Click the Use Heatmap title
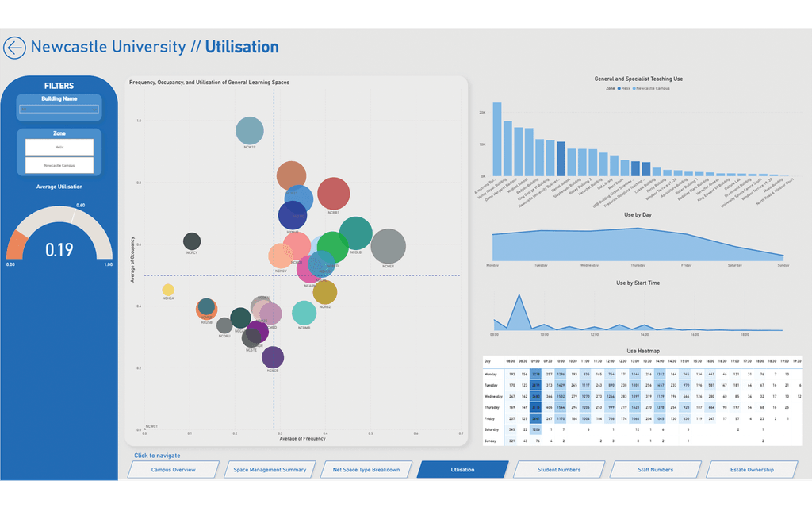 point(642,351)
